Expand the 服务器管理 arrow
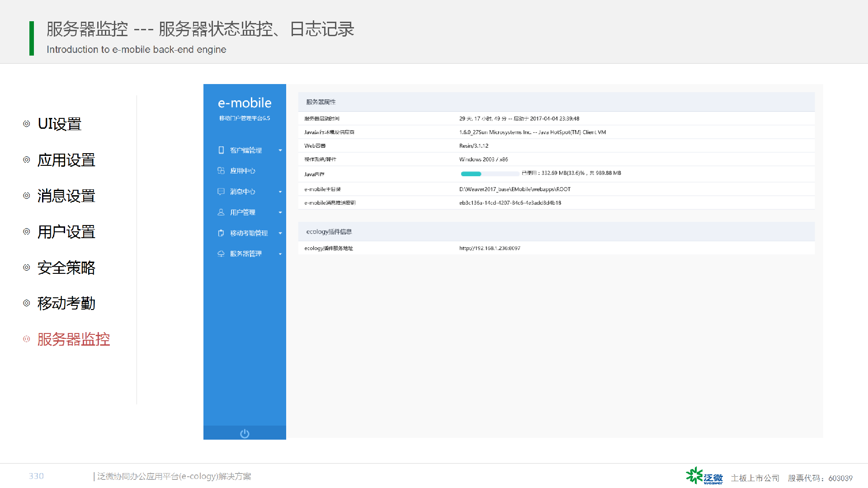 tap(280, 254)
